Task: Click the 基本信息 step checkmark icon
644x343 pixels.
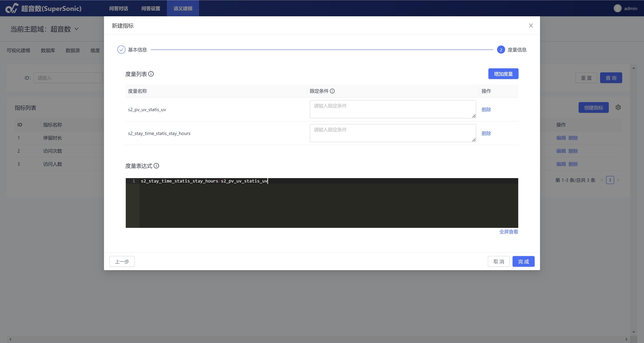Action: coord(121,50)
